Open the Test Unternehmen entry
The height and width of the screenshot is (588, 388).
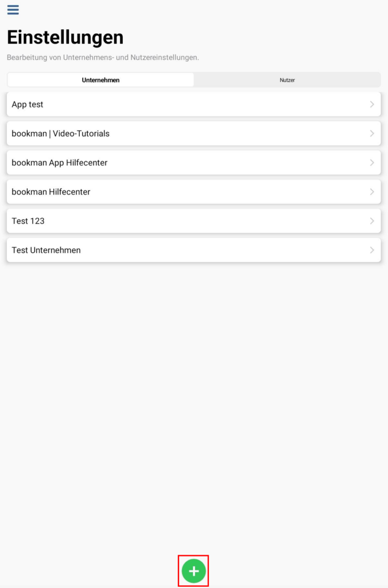[x=194, y=250]
